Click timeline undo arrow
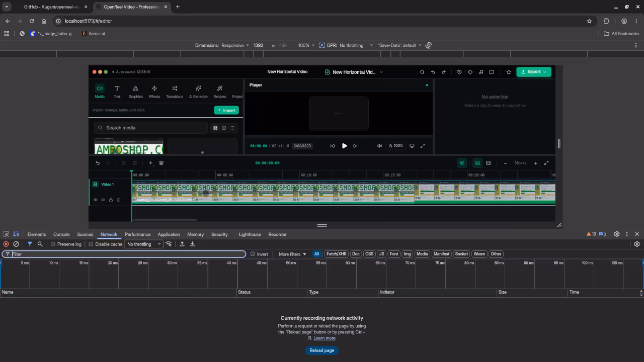Screen dimensions: 644x362 [98, 163]
